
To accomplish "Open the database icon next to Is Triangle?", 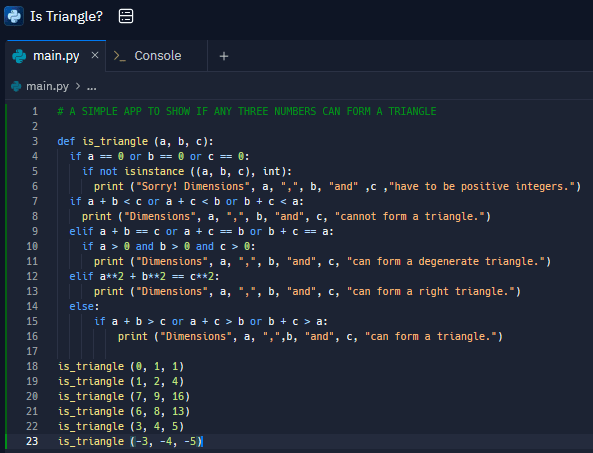I will 126,16.
